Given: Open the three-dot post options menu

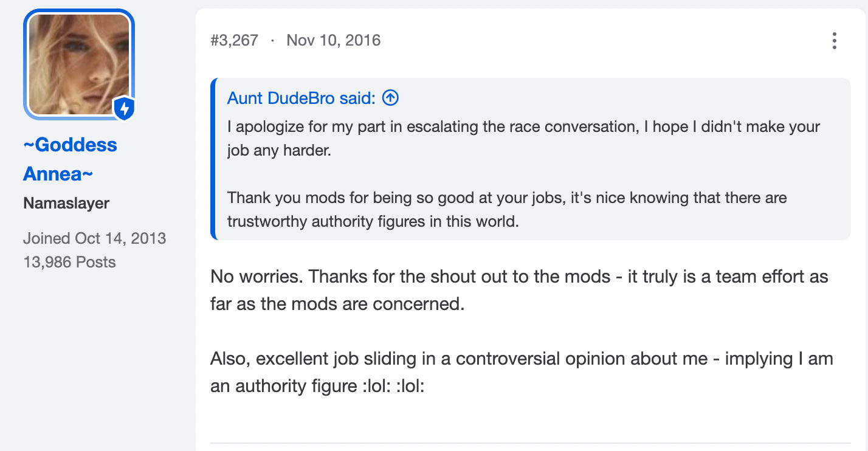Looking at the screenshot, I should click(834, 41).
